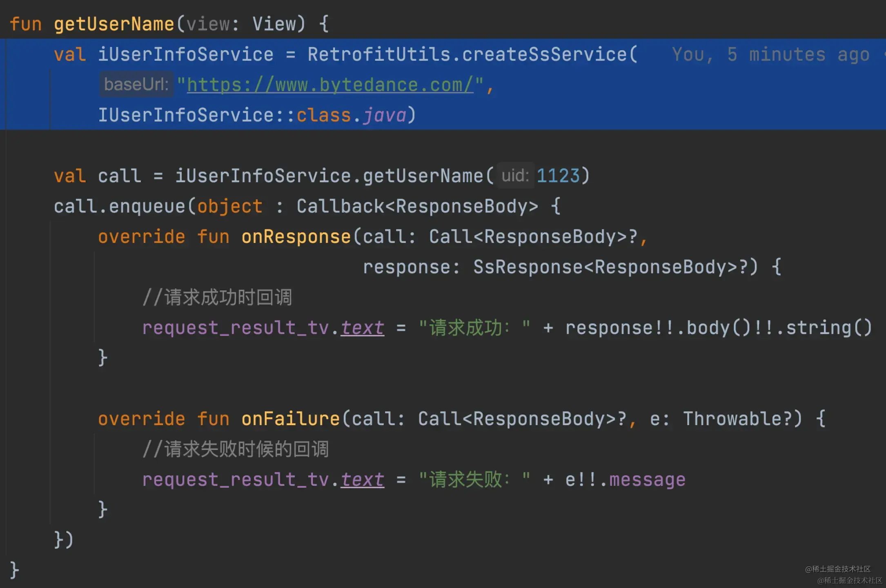The height and width of the screenshot is (588, 886).
Task: Click the underlined text property in onResponse
Action: [362, 328]
